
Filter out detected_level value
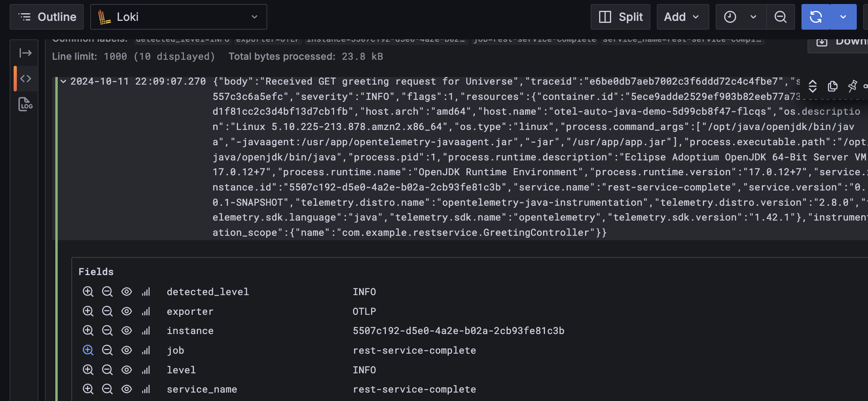click(107, 292)
